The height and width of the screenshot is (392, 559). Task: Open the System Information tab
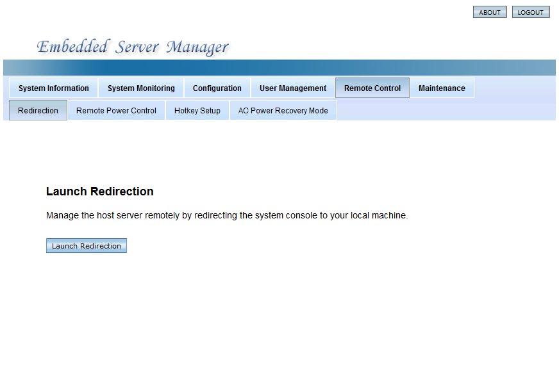coord(53,88)
